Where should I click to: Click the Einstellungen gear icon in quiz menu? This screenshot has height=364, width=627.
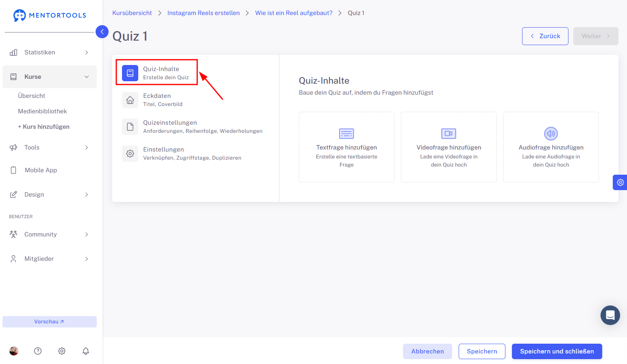coord(130,154)
